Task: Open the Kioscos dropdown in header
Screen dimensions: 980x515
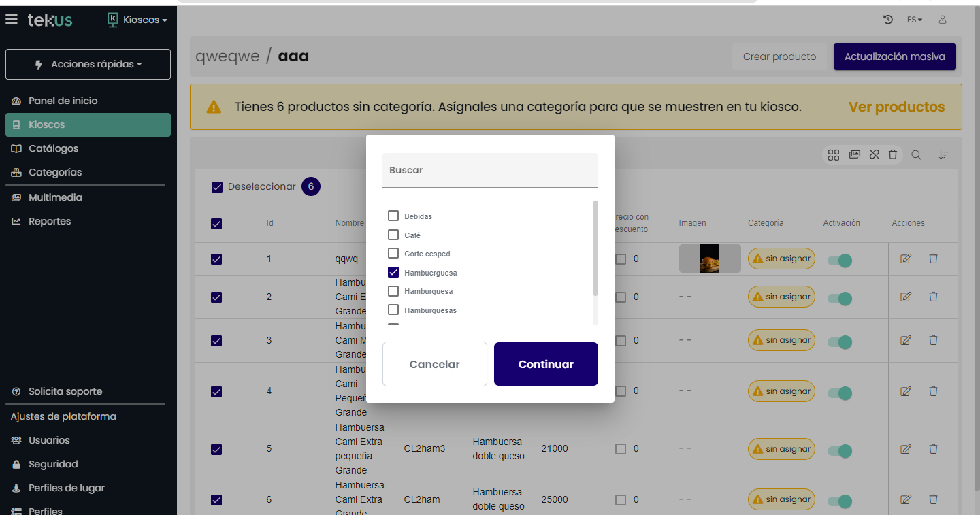Action: [138, 20]
